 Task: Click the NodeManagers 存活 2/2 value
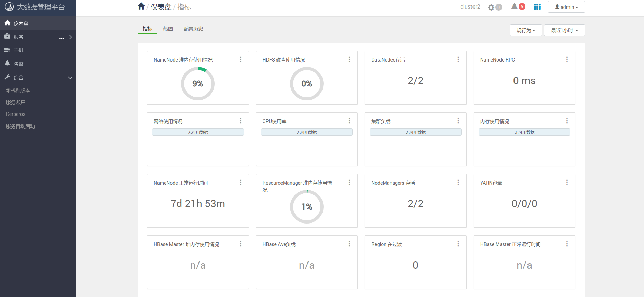coord(415,204)
